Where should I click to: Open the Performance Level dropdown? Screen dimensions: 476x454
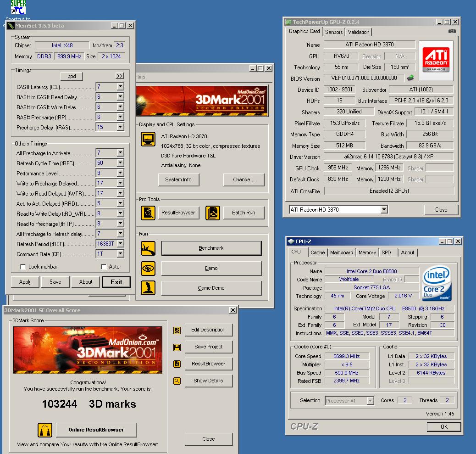tap(121, 173)
